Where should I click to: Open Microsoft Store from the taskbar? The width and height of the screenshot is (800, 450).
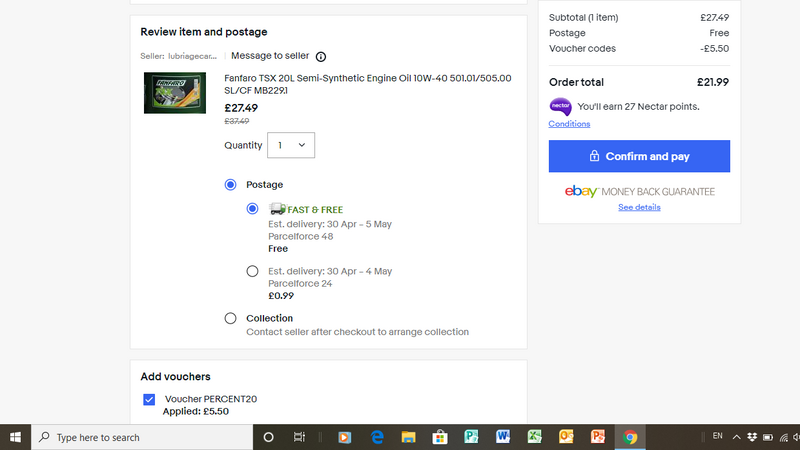pos(440,437)
